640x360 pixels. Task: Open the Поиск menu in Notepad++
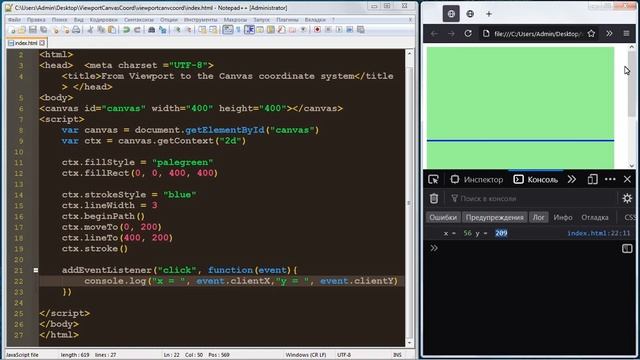click(x=59, y=20)
